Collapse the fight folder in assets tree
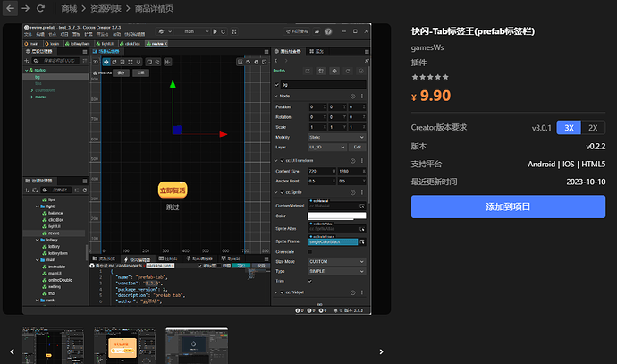The image size is (617, 364). point(38,207)
